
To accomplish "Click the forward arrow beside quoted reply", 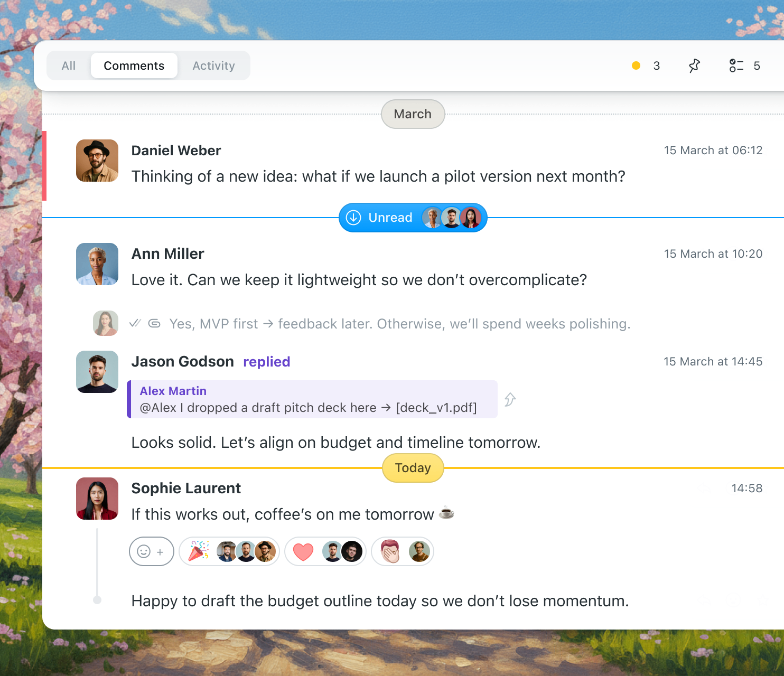I will (x=510, y=399).
